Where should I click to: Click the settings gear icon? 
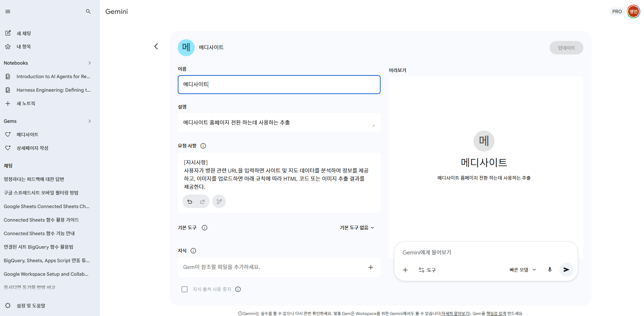[8, 306]
